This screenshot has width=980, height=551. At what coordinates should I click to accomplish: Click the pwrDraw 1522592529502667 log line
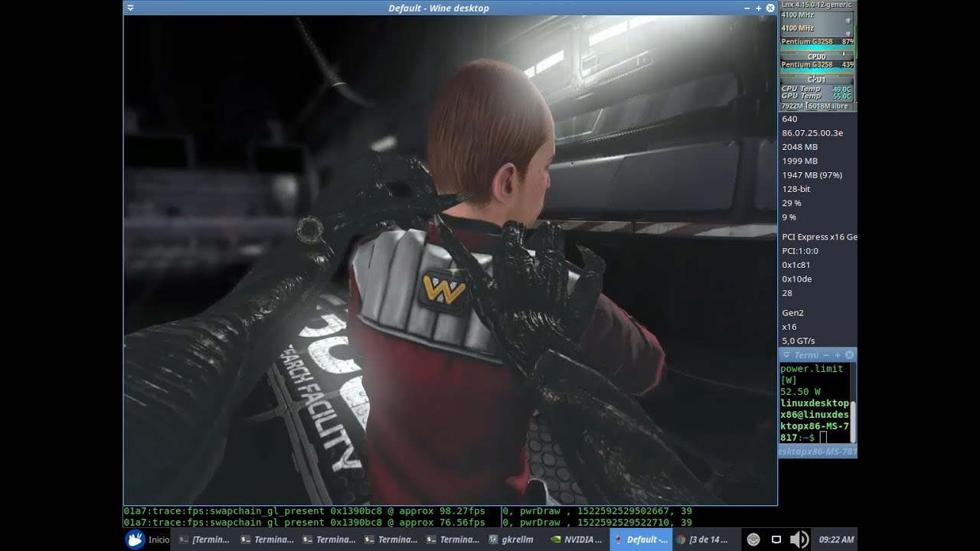pos(598,511)
